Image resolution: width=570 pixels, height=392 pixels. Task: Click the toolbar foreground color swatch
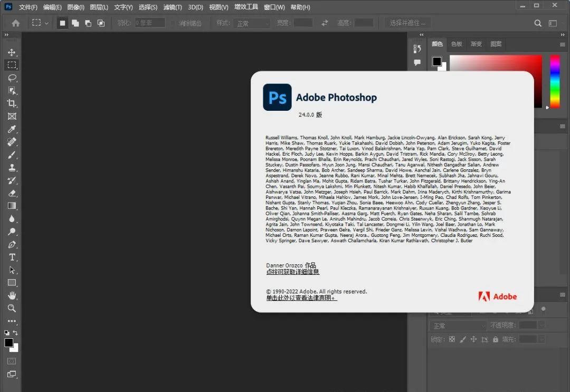tap(9, 342)
